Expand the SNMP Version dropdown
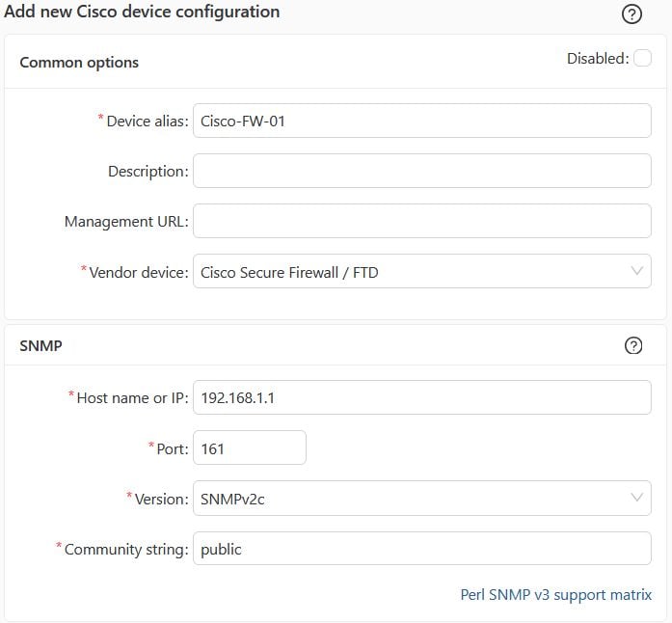672x623 pixels. click(421, 499)
